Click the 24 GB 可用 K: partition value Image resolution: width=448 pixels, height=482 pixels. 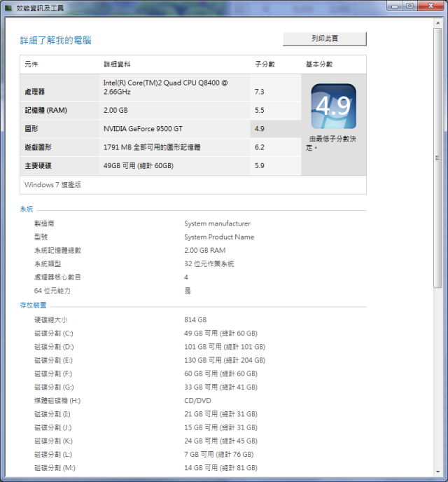(x=220, y=441)
